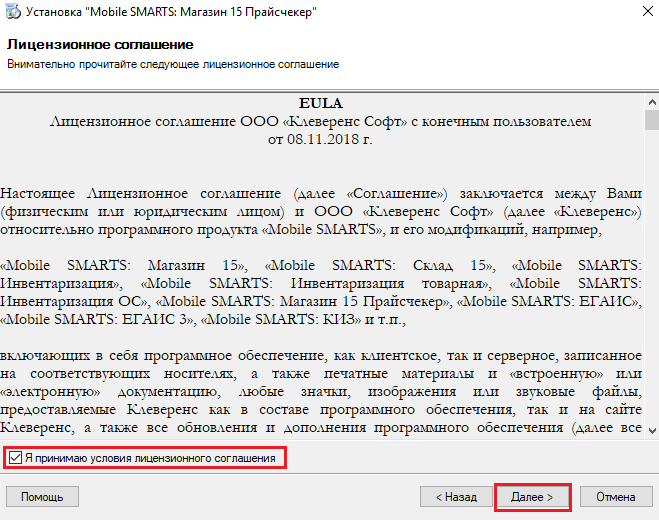Click the installer icon in the title bar
The width and height of the screenshot is (659, 520).
coord(13,11)
